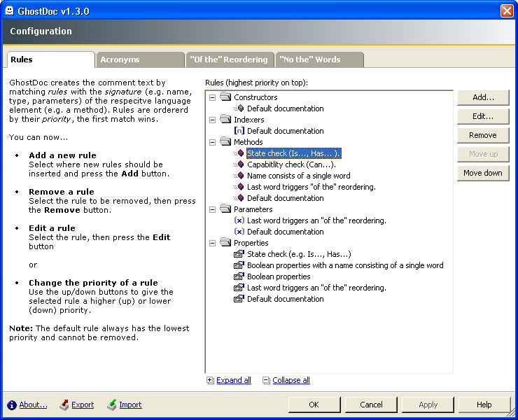Select the 'Name consists of a single word' rule text

(x=299, y=176)
